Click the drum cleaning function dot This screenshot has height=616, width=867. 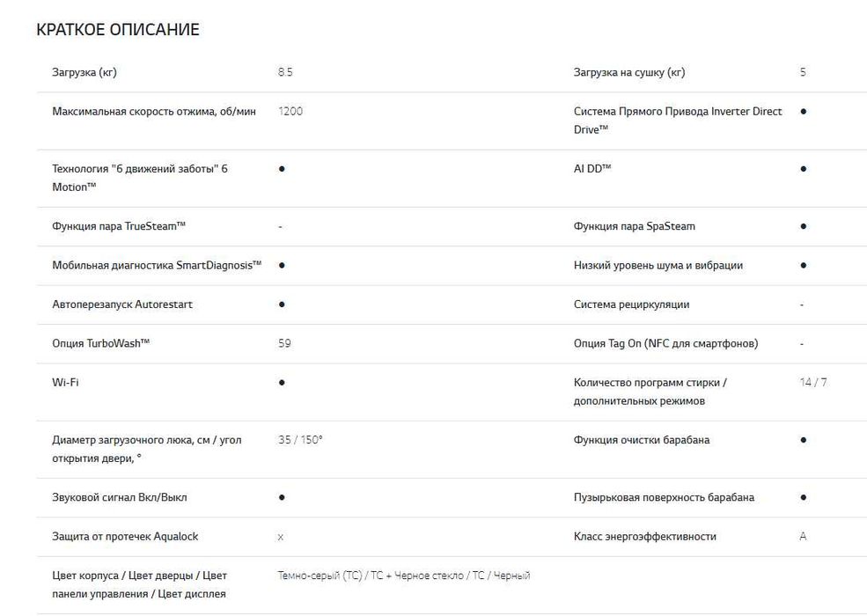(803, 440)
